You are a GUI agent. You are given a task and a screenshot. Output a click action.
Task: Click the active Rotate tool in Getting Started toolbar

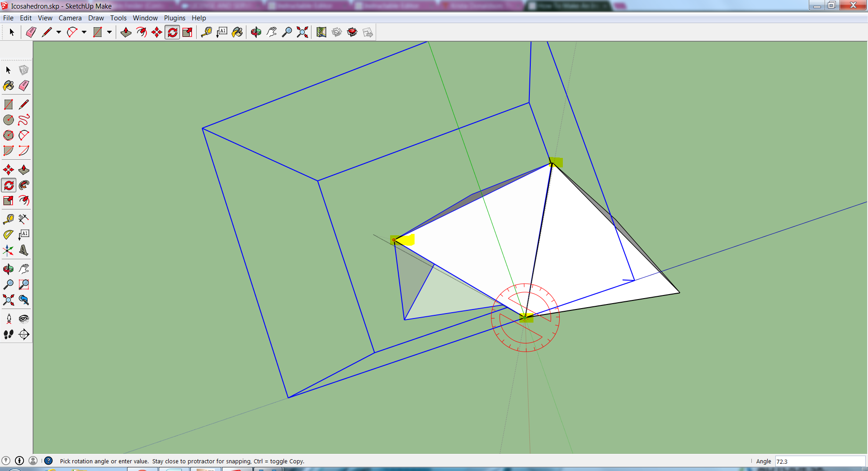(x=172, y=32)
